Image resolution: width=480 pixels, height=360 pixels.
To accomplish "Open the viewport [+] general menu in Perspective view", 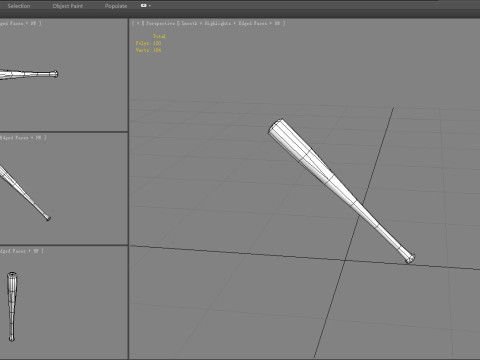I will click(x=138, y=23).
